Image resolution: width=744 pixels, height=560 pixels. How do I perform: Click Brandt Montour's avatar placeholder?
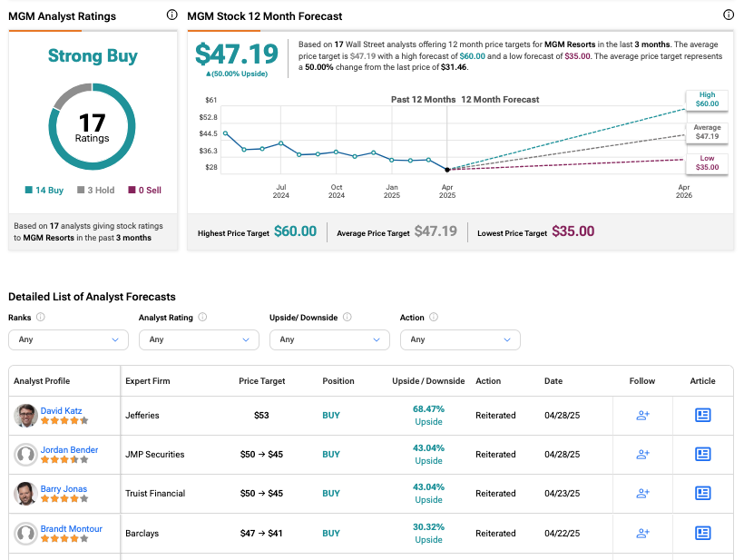(25, 534)
